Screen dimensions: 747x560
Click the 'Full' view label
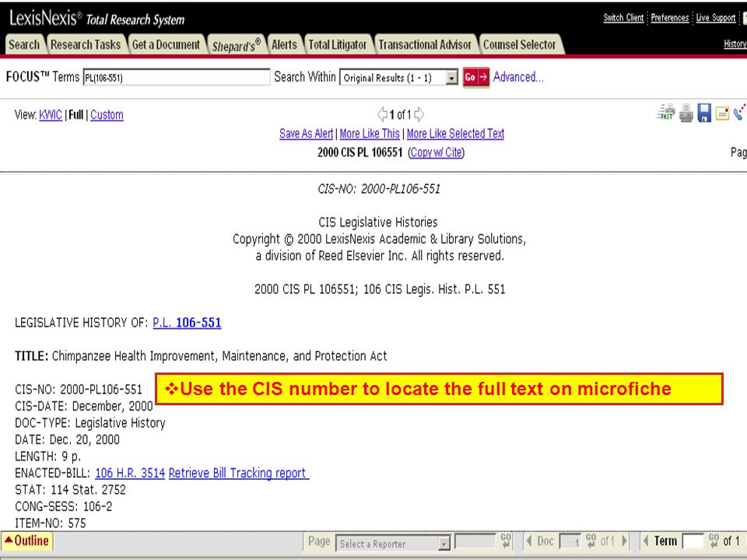[75, 115]
